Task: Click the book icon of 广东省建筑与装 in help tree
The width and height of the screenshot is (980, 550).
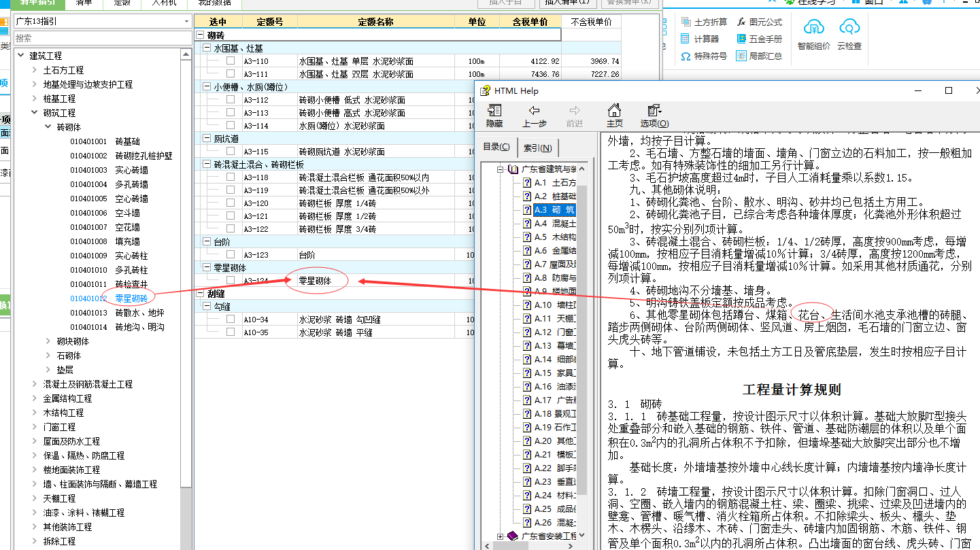Action: click(513, 169)
